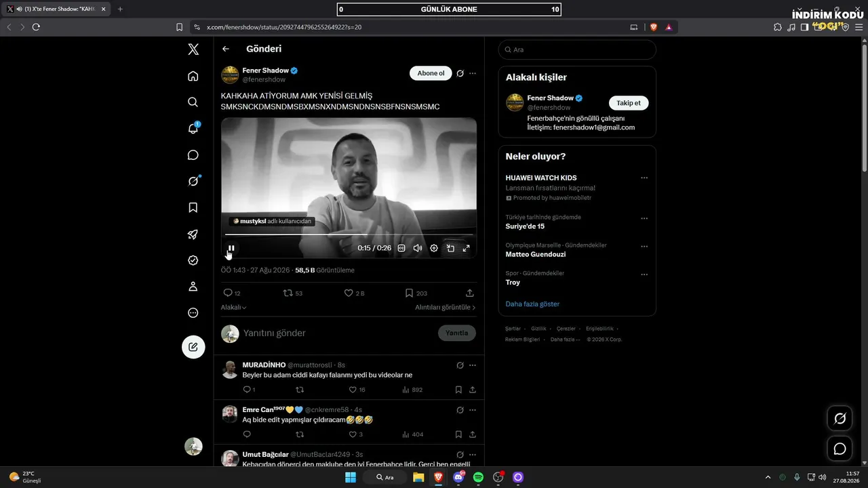Compose a new post with the round button
This screenshot has height=488, width=868.
pyautogui.click(x=193, y=347)
